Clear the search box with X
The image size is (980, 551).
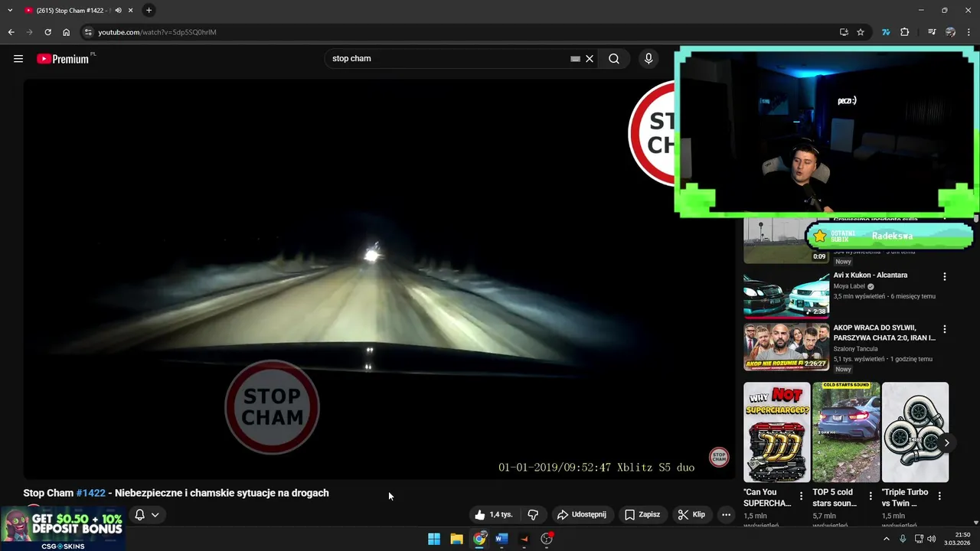pos(590,58)
